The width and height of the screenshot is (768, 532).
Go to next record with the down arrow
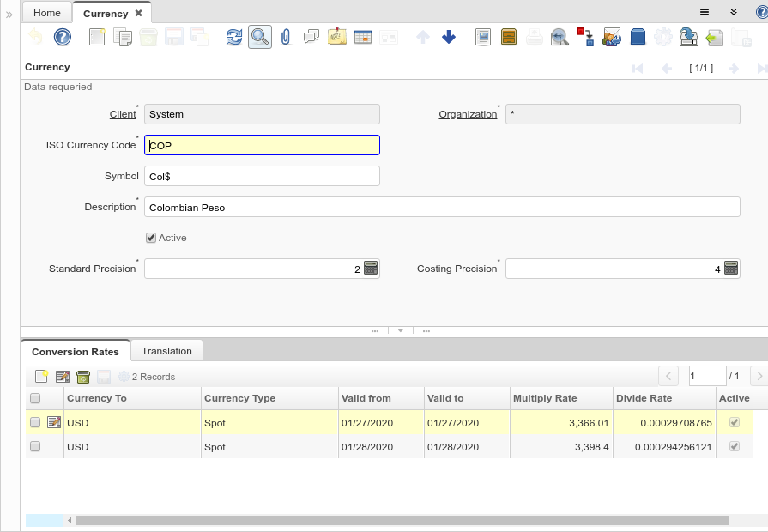pyautogui.click(x=449, y=37)
